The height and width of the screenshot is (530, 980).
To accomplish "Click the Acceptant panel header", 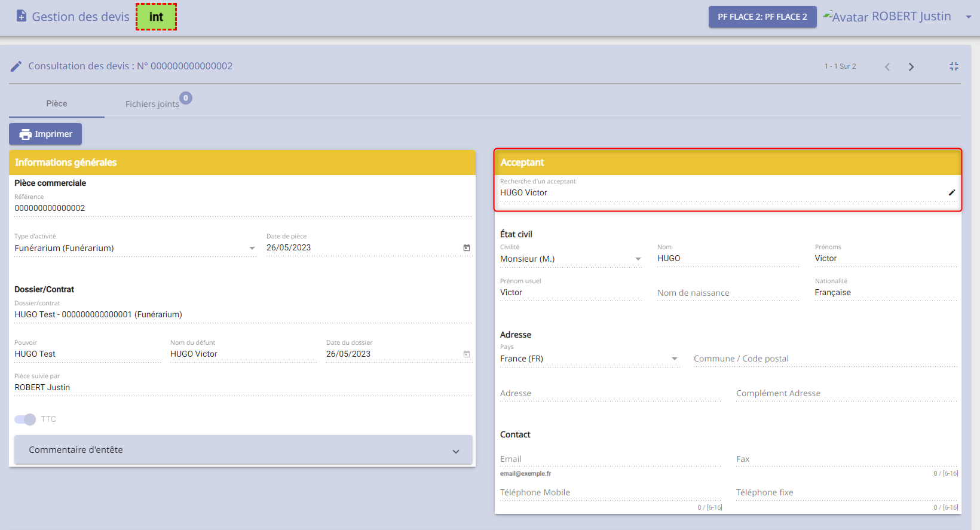I will click(x=728, y=163).
